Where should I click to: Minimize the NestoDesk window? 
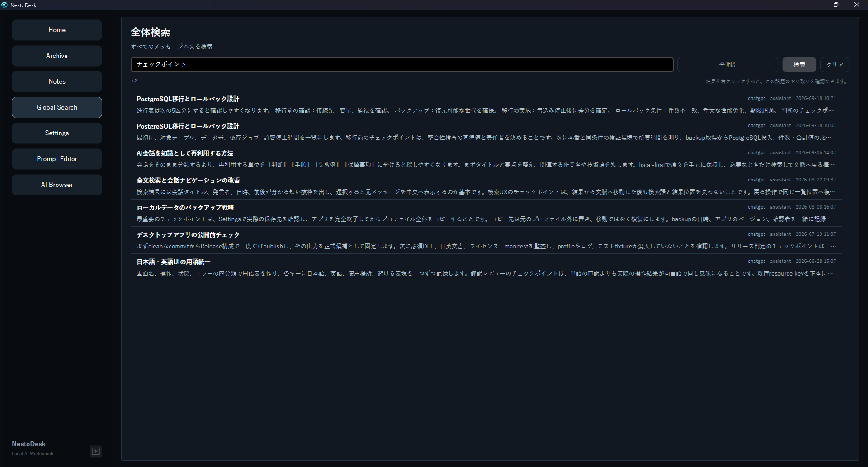pos(816,5)
